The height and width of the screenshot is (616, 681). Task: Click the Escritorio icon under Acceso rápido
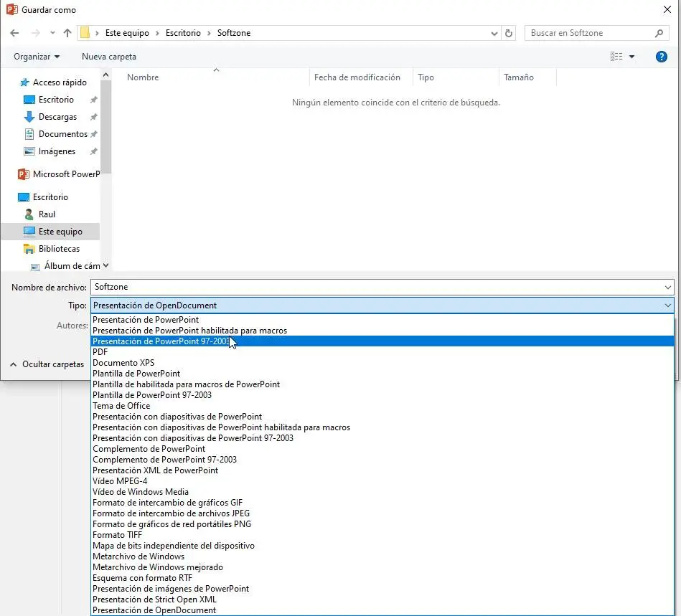coord(29,100)
